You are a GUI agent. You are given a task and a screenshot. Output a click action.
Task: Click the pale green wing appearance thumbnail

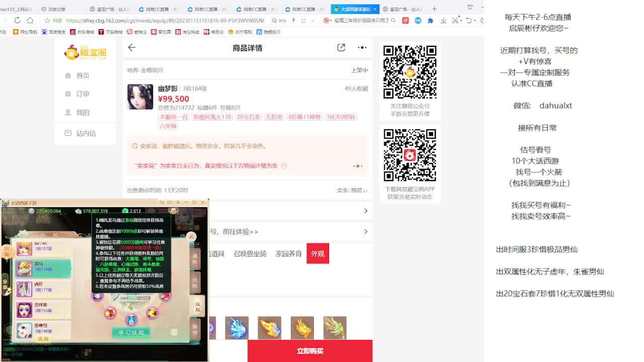click(x=335, y=328)
